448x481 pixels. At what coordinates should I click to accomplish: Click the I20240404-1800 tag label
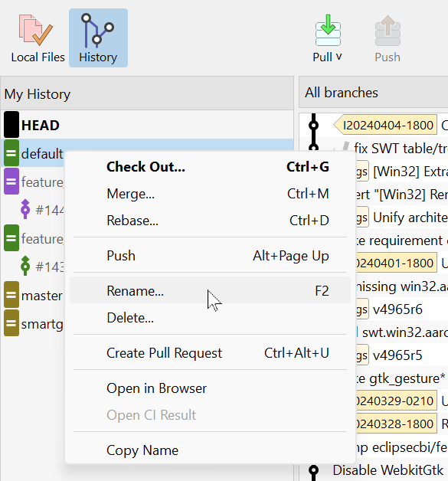pyautogui.click(x=385, y=125)
